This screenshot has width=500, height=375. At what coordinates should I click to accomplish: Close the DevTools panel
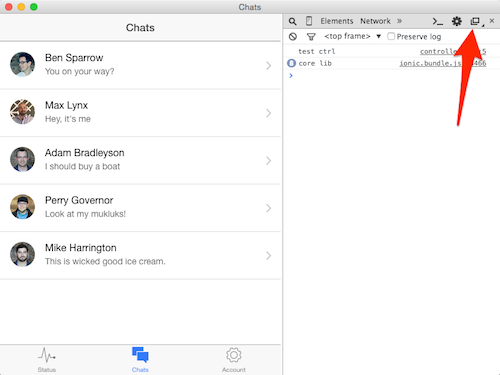click(492, 21)
